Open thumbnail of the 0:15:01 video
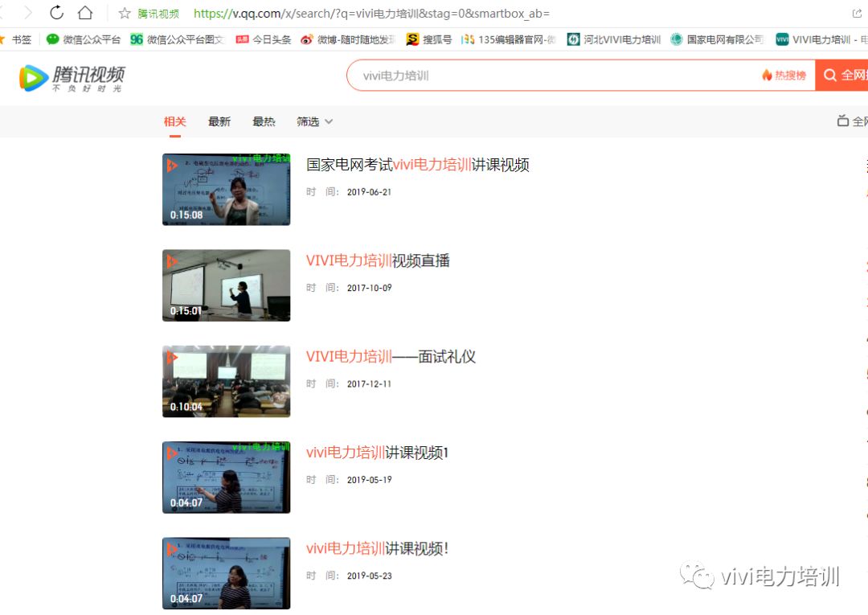This screenshot has height=615, width=868. 226,285
